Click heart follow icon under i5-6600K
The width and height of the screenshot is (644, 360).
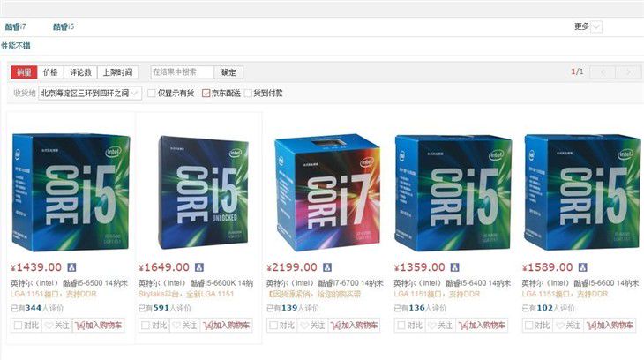(176, 326)
